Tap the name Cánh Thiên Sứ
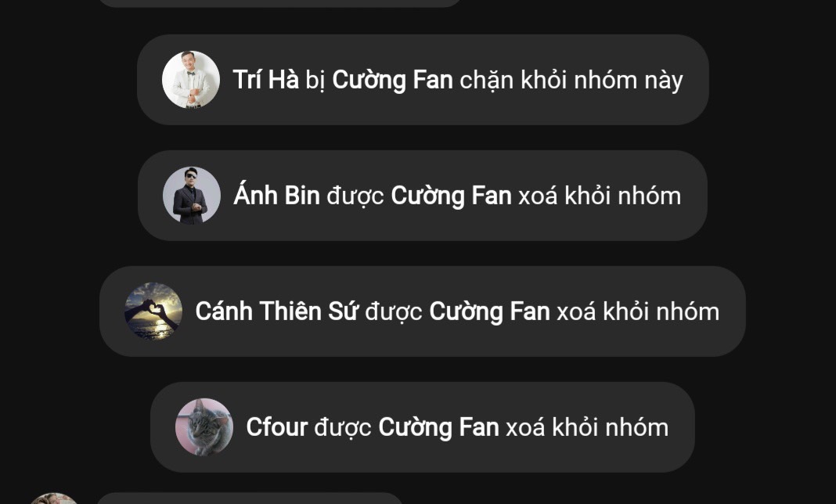The width and height of the screenshot is (836, 504). [x=277, y=311]
